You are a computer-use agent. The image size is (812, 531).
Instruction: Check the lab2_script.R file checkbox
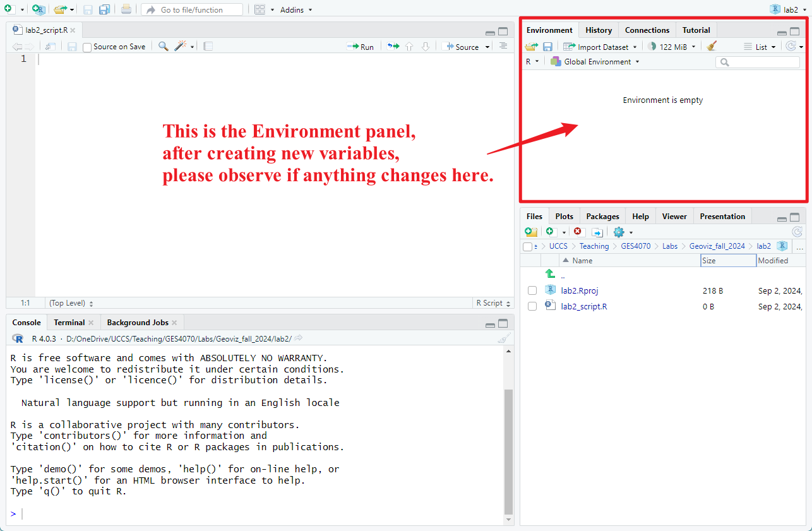[x=532, y=306]
